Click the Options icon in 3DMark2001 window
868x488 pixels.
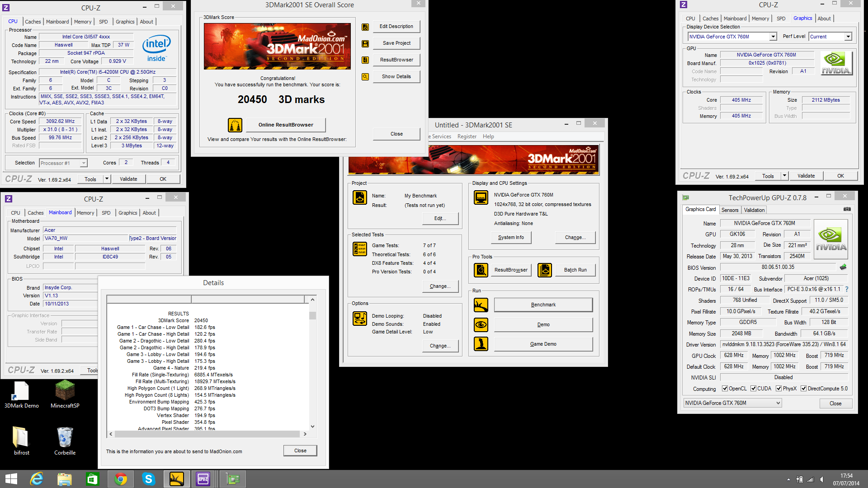[360, 319]
